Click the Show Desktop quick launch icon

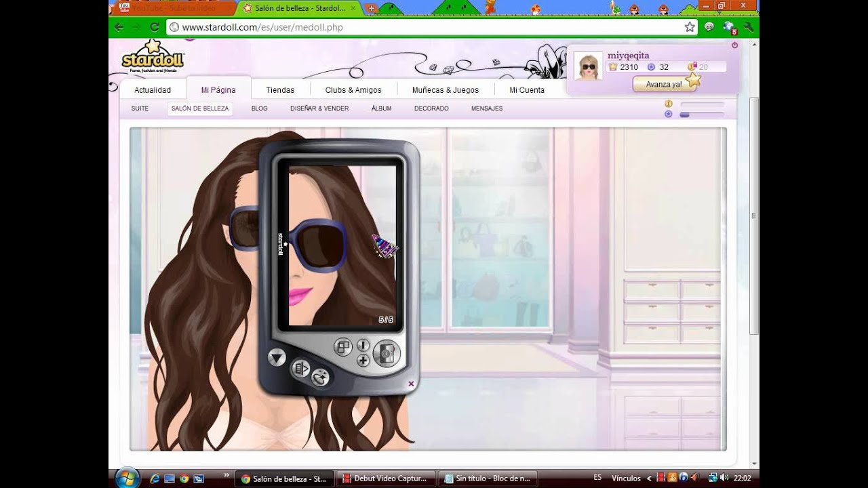(169, 479)
